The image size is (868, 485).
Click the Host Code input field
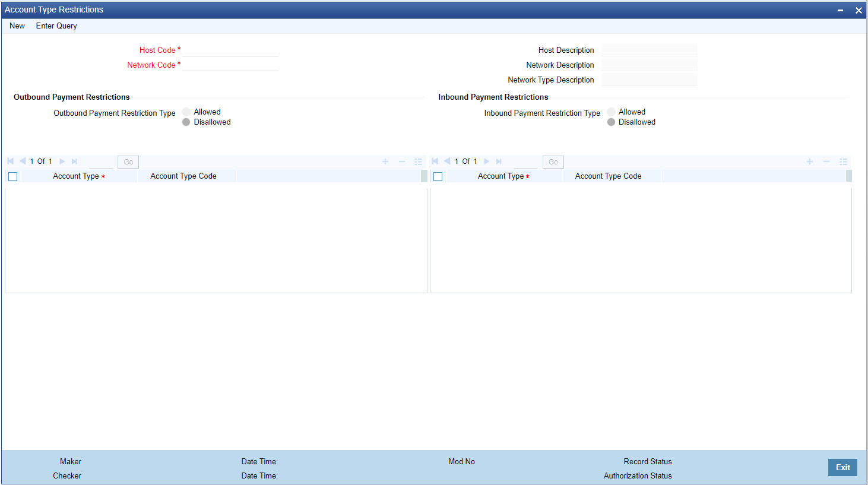[230, 50]
